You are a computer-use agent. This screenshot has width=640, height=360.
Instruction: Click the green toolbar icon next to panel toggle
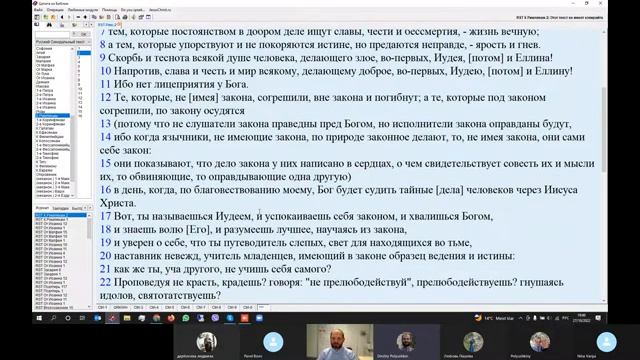click(46, 17)
